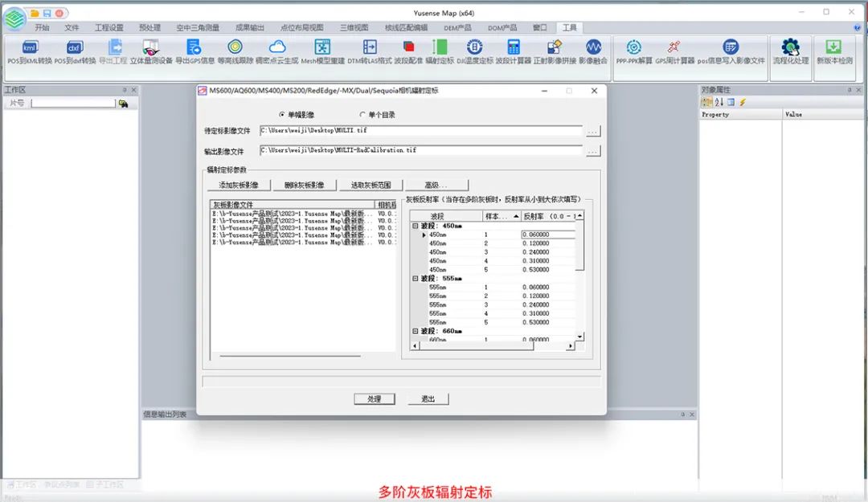The image size is (868, 502).
Task: Click the 输出影像文件 path input field
Action: click(x=420, y=150)
